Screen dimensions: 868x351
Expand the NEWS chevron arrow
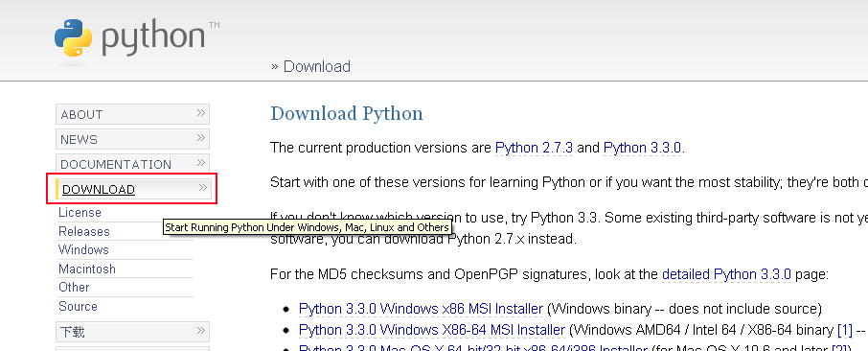tap(201, 138)
